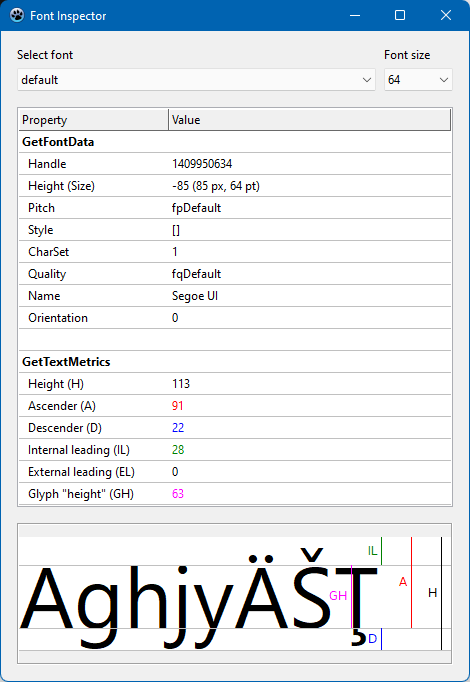
Task: Click the Lazarus paw icon in title bar
Action: coord(17,16)
